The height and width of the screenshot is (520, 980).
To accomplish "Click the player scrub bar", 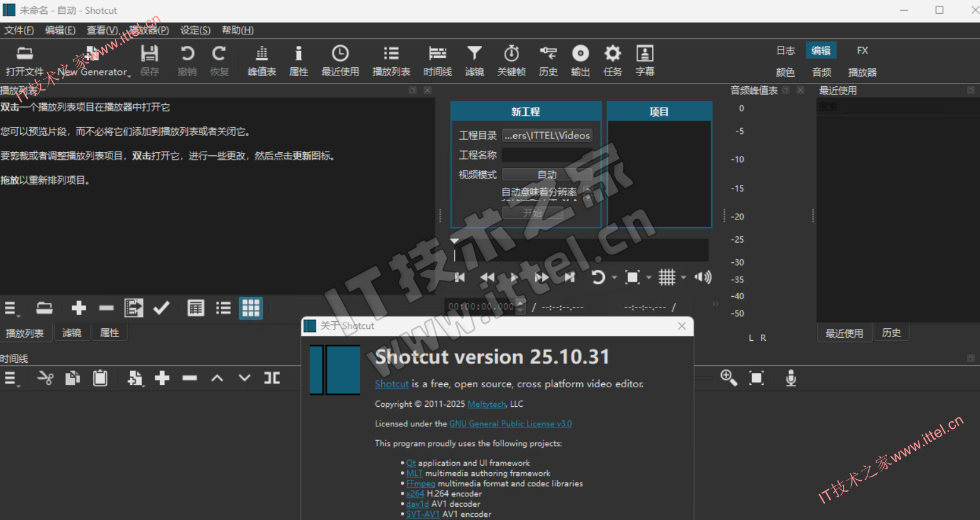I will tap(581, 250).
